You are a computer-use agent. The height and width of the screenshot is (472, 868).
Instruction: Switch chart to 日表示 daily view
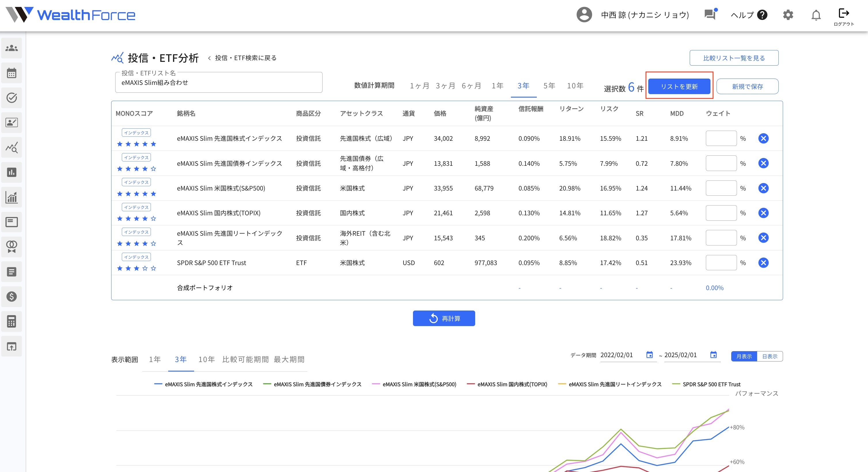point(770,356)
